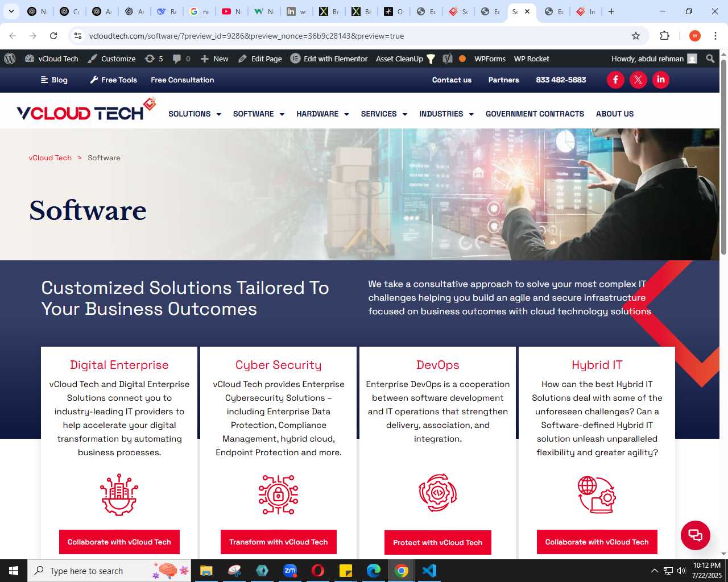This screenshot has height=582, width=728.
Task: Open the browser Extensions puzzle icon
Action: (664, 36)
